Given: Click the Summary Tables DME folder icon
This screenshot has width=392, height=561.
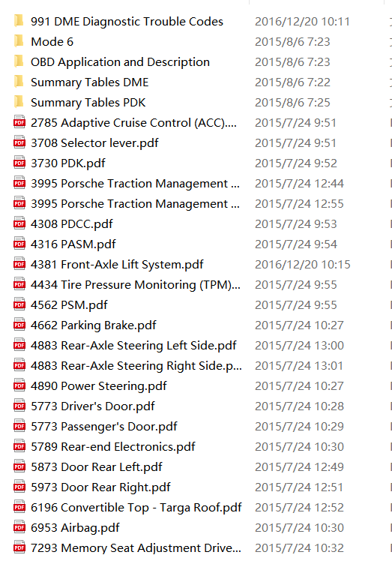Looking at the screenshot, I should [19, 82].
